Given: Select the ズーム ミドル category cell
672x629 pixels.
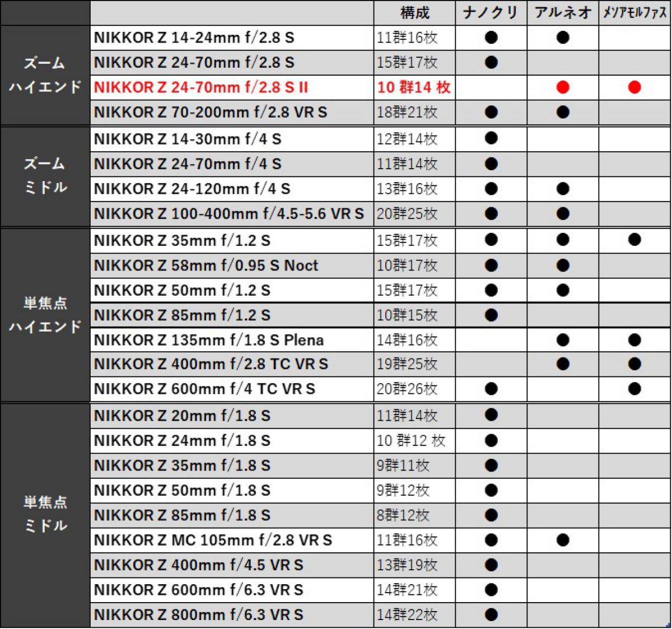Looking at the screenshot, I should 45,176.
